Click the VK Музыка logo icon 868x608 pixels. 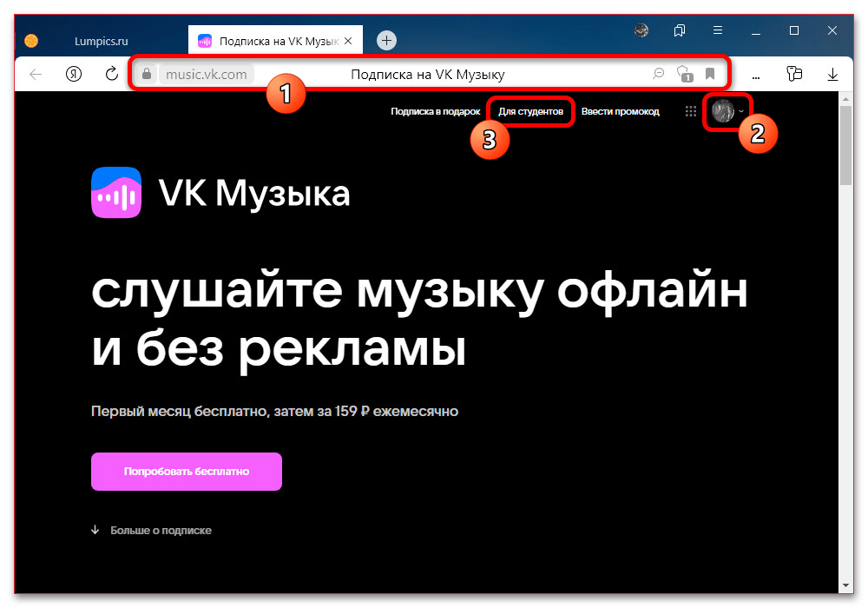(116, 192)
